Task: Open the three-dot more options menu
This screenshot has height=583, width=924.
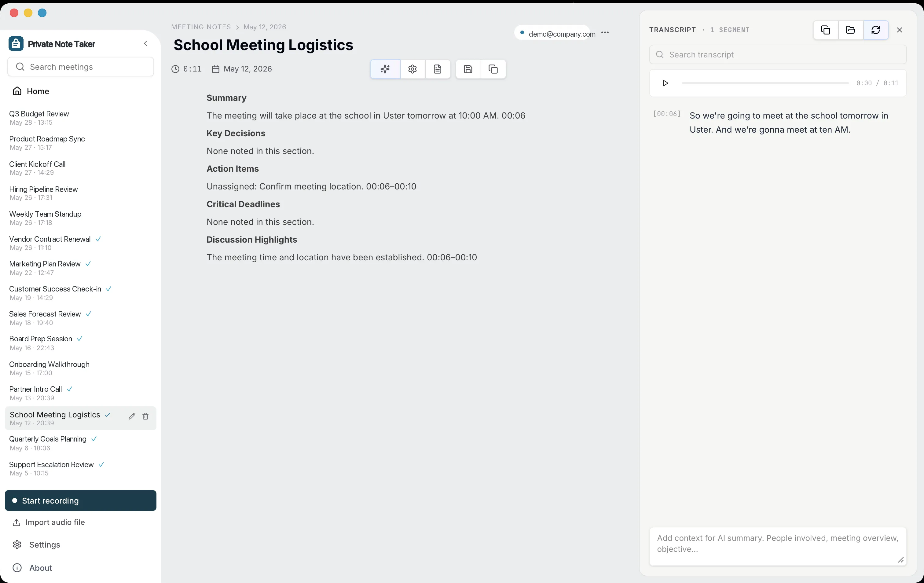Action: coord(605,33)
